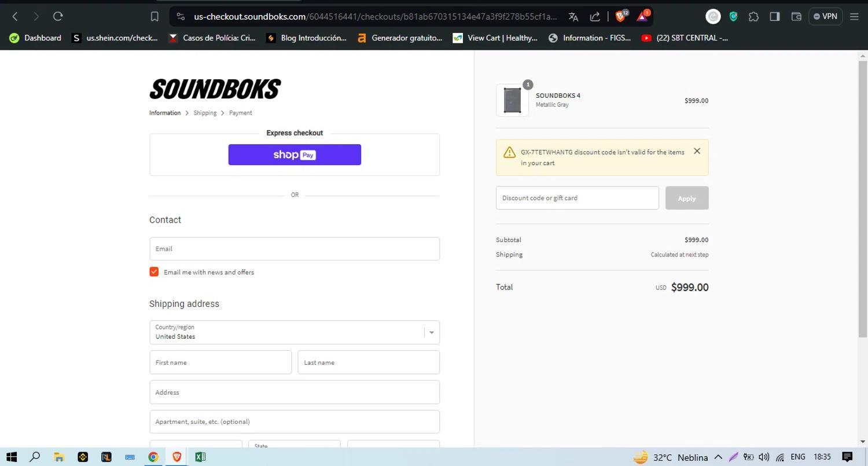This screenshot has height=466, width=868.
Task: Switch the ENG input language
Action: click(798, 457)
